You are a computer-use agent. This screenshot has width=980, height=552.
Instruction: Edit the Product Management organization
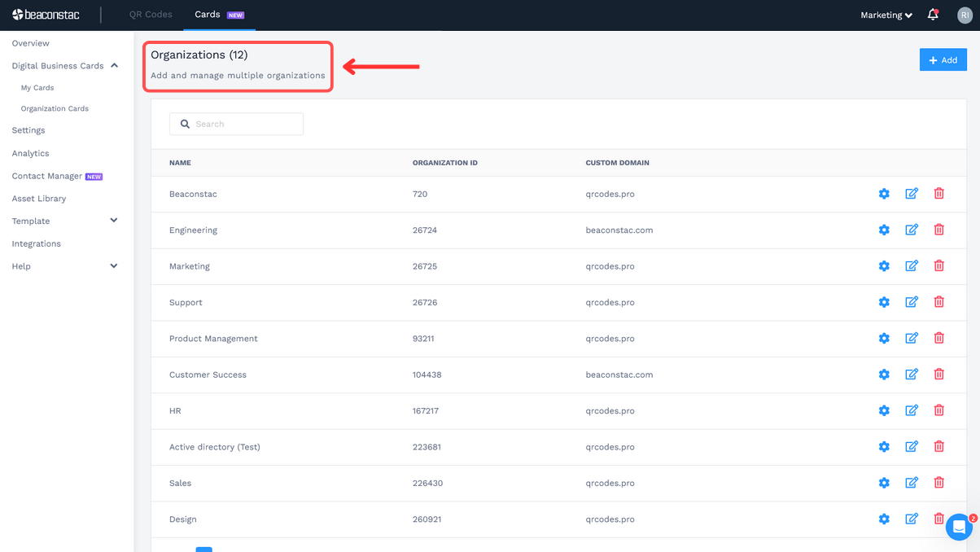coord(912,338)
